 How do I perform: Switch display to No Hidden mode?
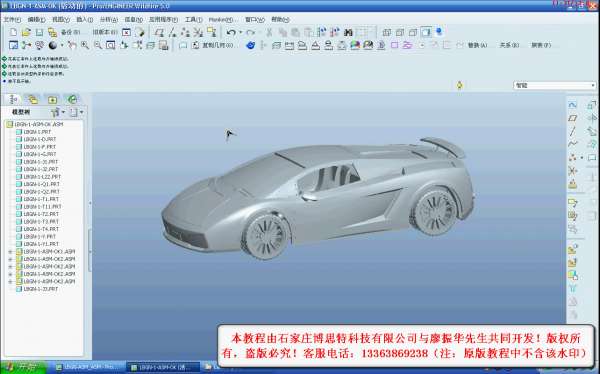click(x=413, y=33)
